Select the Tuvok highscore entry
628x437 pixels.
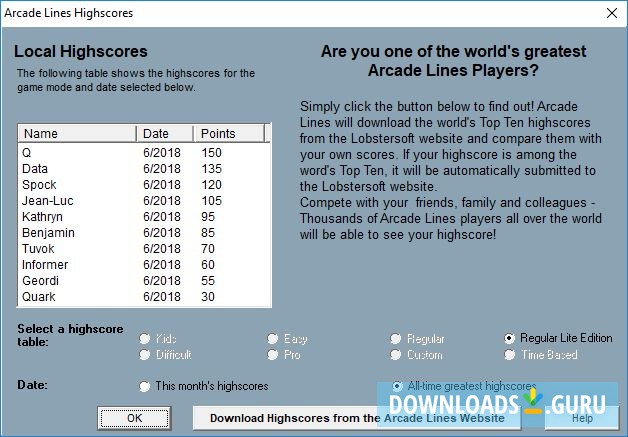click(144, 249)
